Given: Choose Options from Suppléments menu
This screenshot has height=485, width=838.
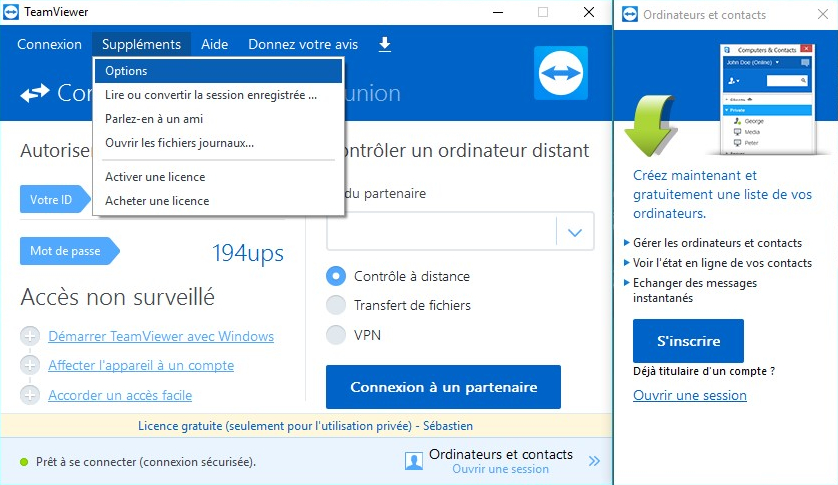Looking at the screenshot, I should pyautogui.click(x=219, y=71).
